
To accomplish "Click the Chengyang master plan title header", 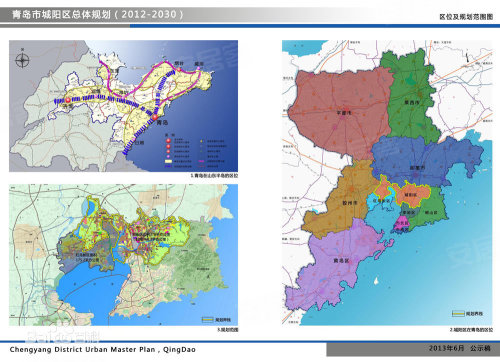I will click(x=98, y=14).
